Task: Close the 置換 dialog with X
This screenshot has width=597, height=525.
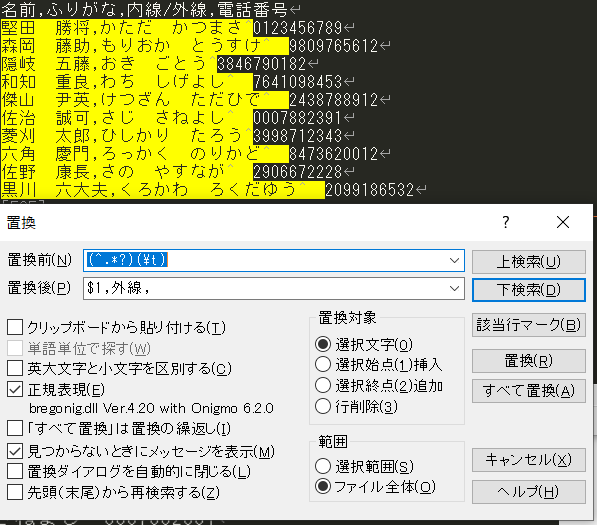Action: click(563, 222)
